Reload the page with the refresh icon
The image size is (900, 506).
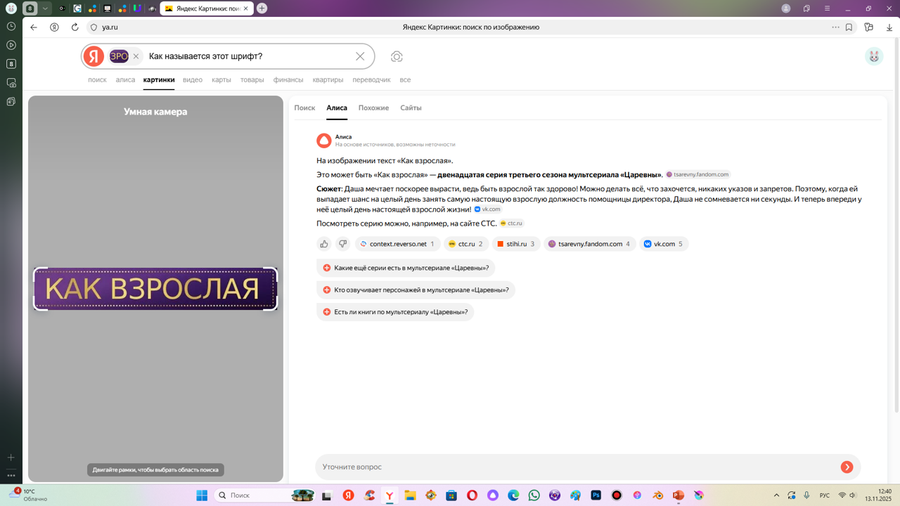75,27
